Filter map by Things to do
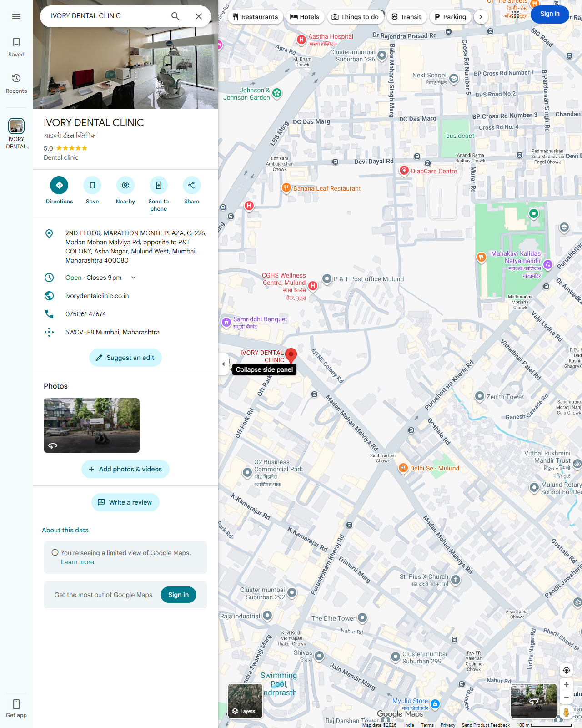The width and height of the screenshot is (582, 728). point(355,17)
